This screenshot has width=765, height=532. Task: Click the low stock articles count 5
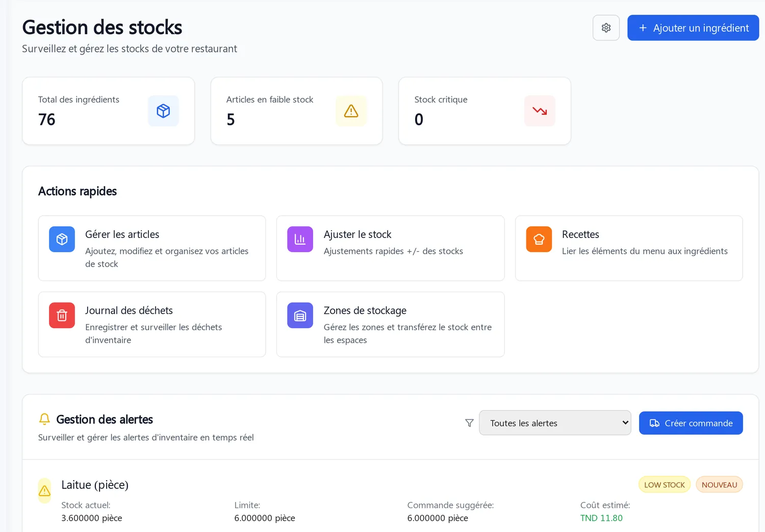click(231, 119)
